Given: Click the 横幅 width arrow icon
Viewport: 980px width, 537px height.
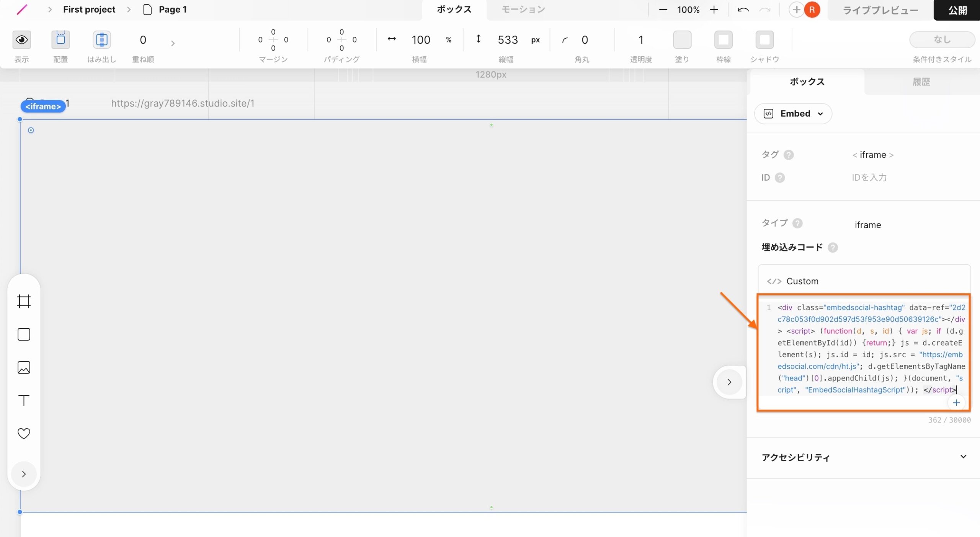Looking at the screenshot, I should point(391,39).
